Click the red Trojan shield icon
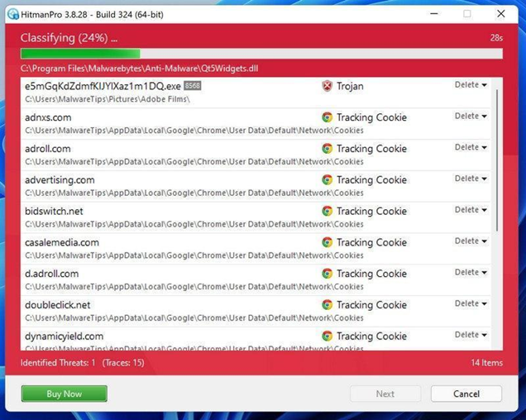The width and height of the screenshot is (526, 420). click(x=327, y=86)
